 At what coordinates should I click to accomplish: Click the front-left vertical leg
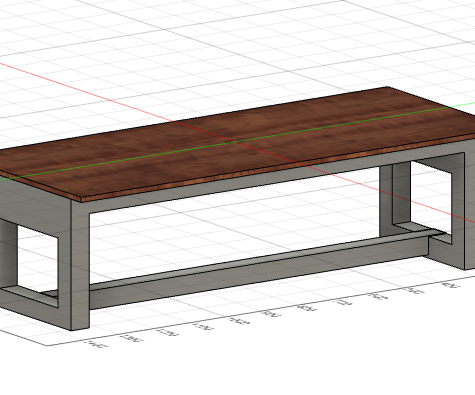pos(80,265)
